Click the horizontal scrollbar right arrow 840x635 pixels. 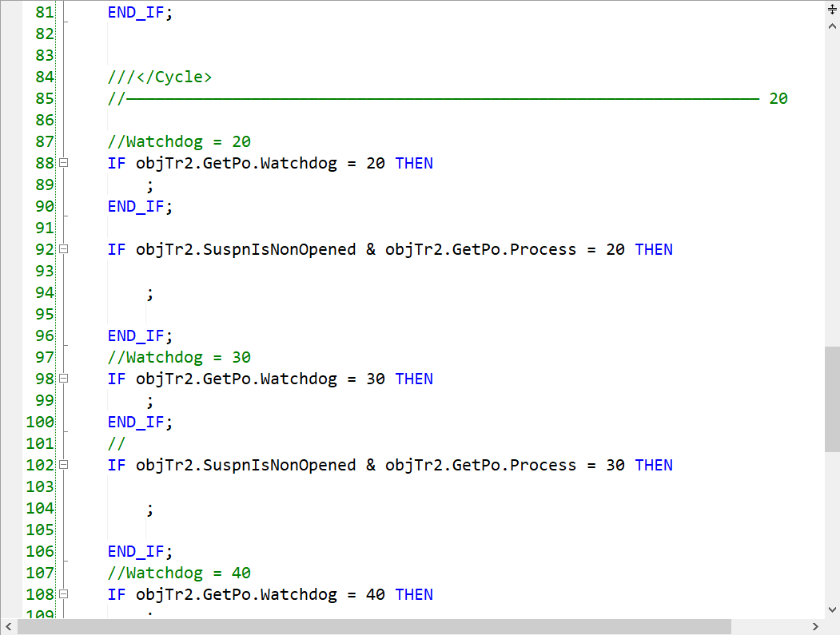[816, 627]
